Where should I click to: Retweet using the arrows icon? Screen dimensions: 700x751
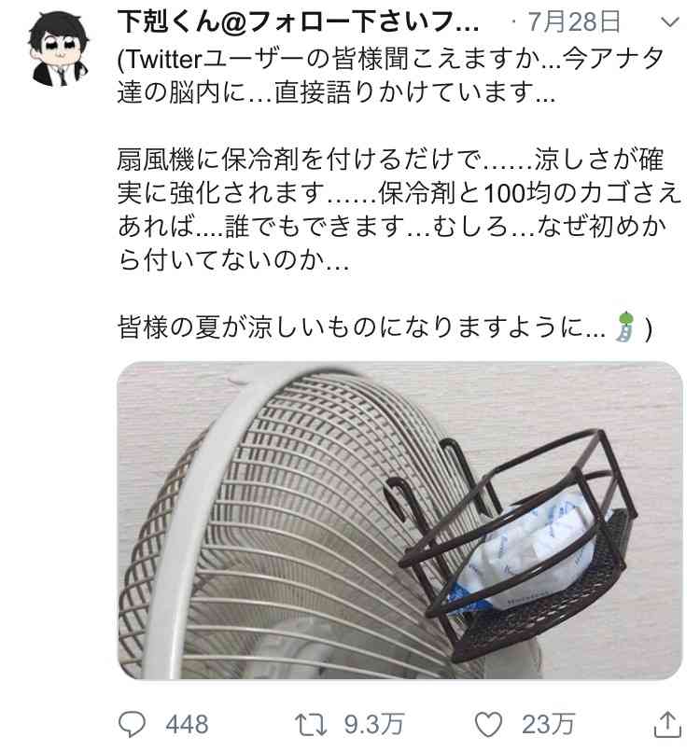click(311, 724)
